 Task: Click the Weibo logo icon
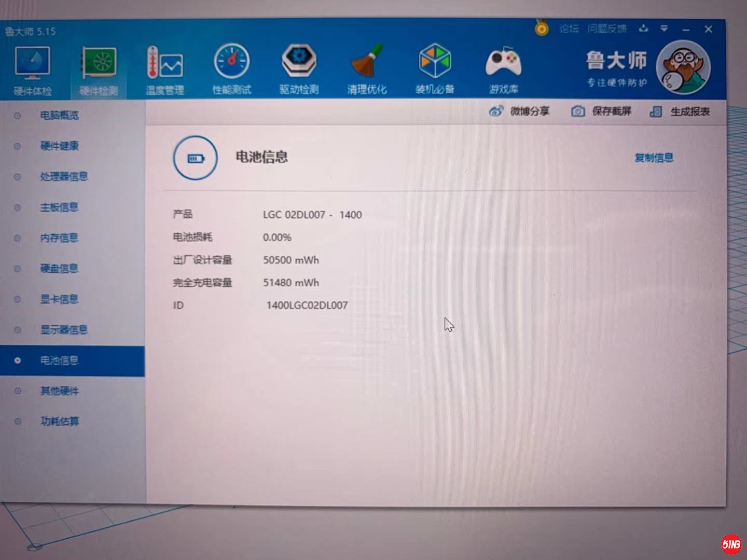496,111
